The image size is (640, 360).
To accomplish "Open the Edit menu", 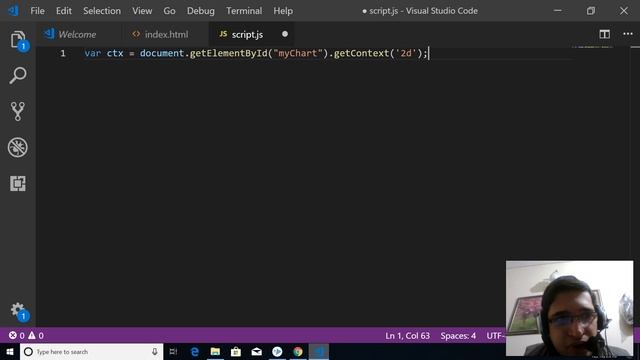I will (x=64, y=11).
